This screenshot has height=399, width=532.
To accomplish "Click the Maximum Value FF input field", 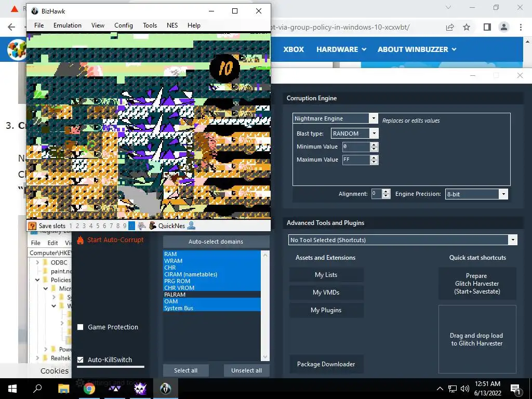I will pyautogui.click(x=356, y=159).
